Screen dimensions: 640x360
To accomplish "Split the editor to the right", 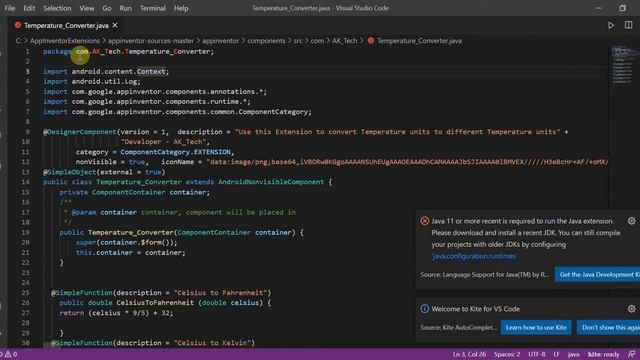I will [x=629, y=25].
